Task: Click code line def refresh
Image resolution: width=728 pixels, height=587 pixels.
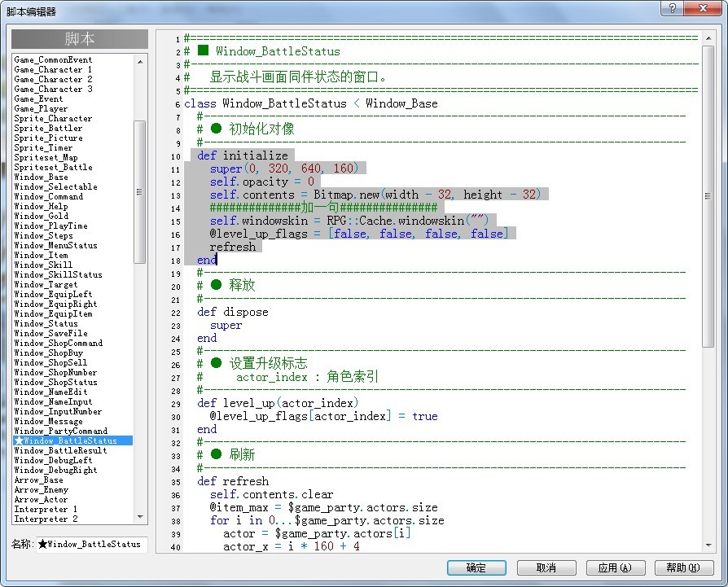Action: click(x=233, y=480)
